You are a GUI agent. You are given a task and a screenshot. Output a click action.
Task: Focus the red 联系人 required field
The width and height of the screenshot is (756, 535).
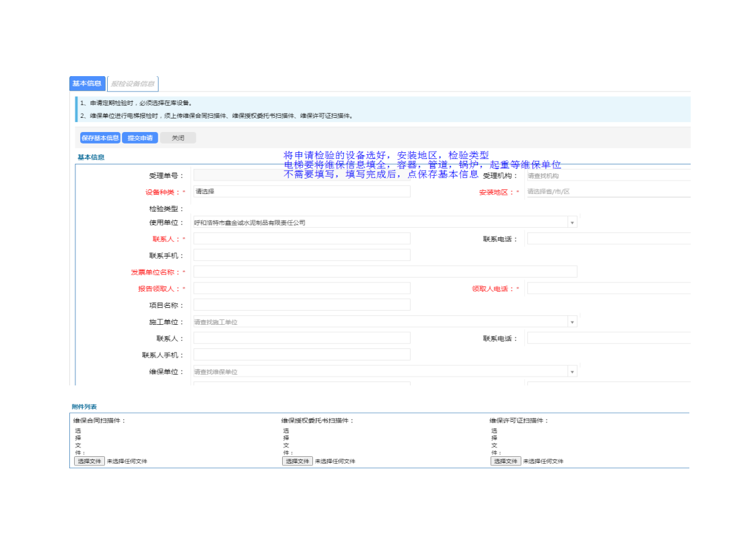[x=302, y=239]
